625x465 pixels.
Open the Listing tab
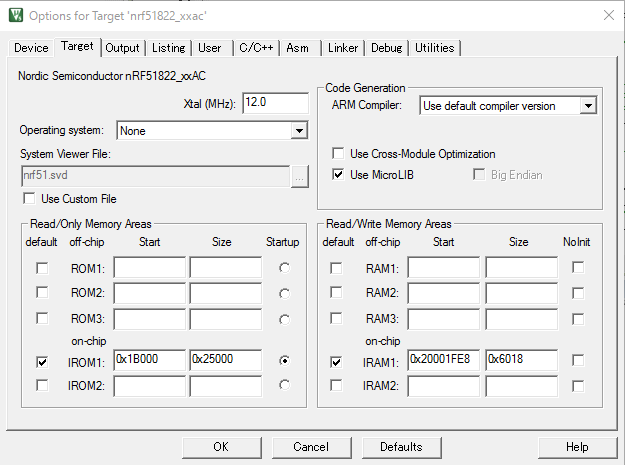click(x=169, y=48)
